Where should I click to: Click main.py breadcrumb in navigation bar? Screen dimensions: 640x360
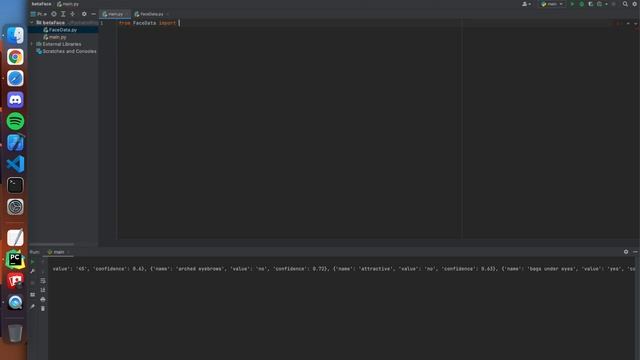[x=68, y=4]
